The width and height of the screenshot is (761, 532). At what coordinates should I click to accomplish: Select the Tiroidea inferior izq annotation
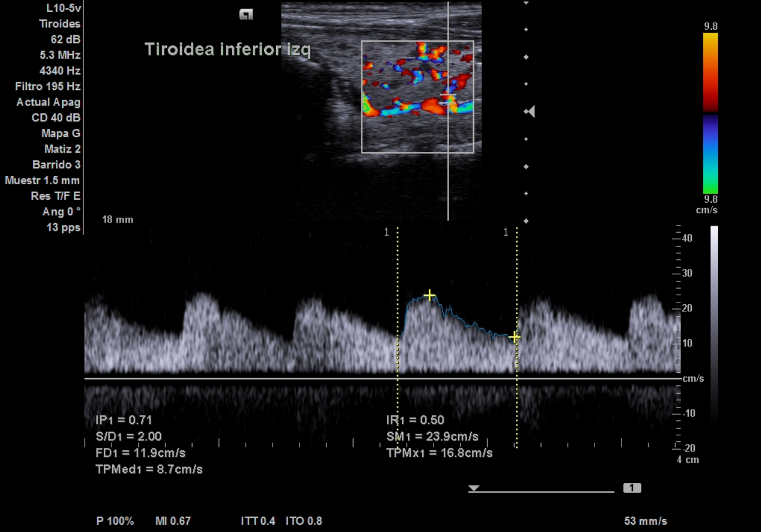(x=227, y=50)
